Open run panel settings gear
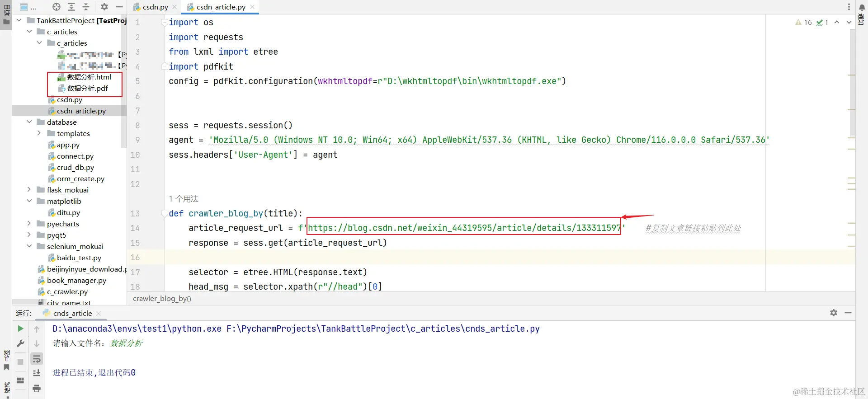Image resolution: width=868 pixels, height=399 pixels. tap(834, 313)
